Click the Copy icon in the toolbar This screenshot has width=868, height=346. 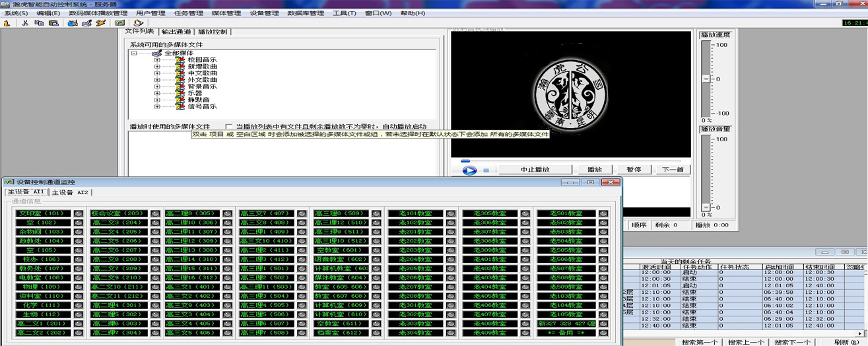click(x=39, y=23)
